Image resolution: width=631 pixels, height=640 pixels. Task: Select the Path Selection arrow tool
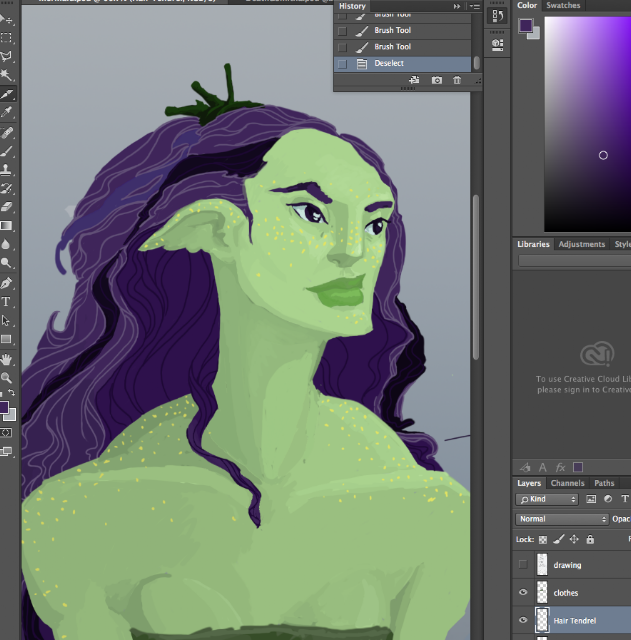tap(6, 320)
